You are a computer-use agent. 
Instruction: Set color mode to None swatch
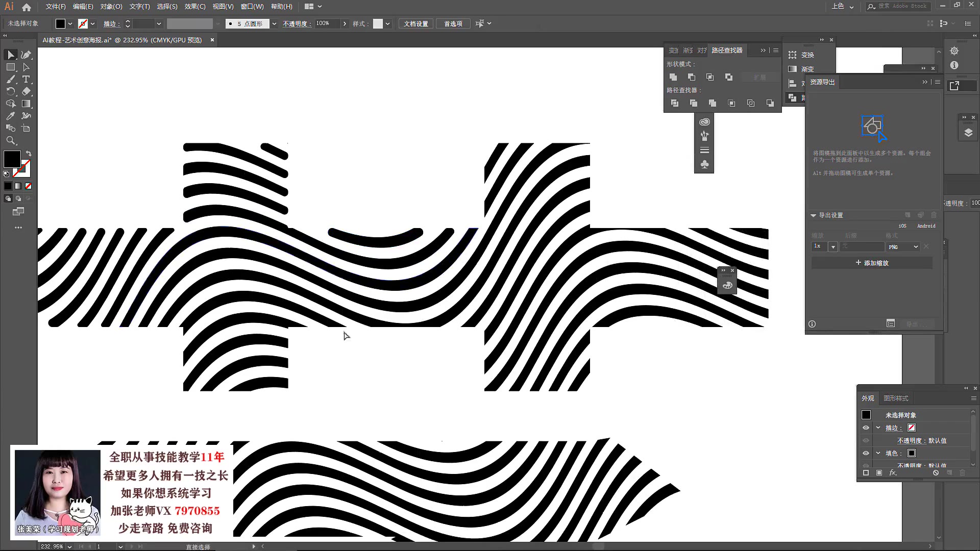point(29,186)
